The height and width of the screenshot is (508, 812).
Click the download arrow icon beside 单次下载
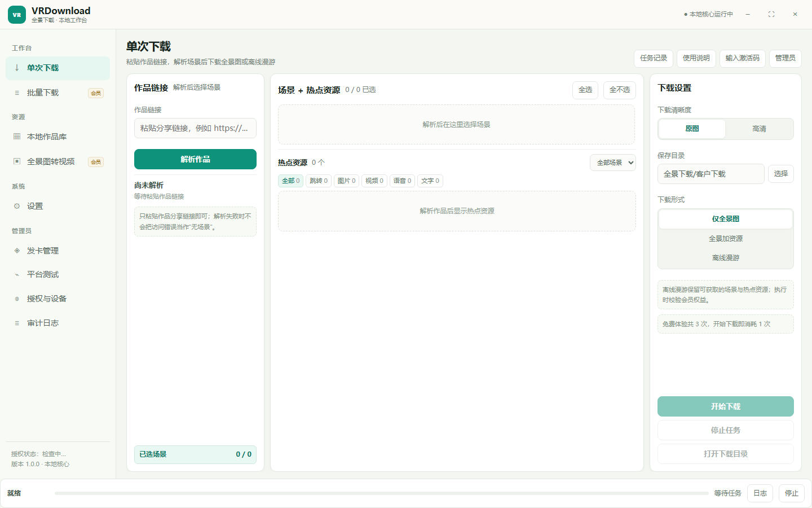pyautogui.click(x=17, y=68)
